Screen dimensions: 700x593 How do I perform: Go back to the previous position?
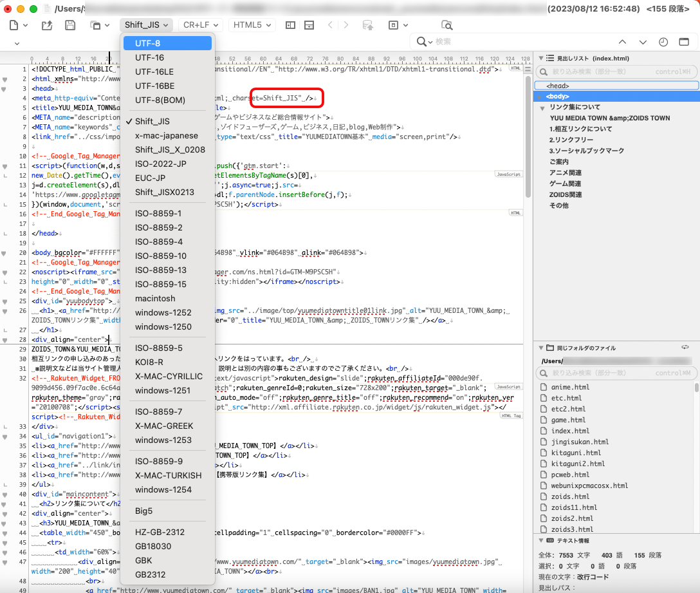pyautogui.click(x=330, y=25)
